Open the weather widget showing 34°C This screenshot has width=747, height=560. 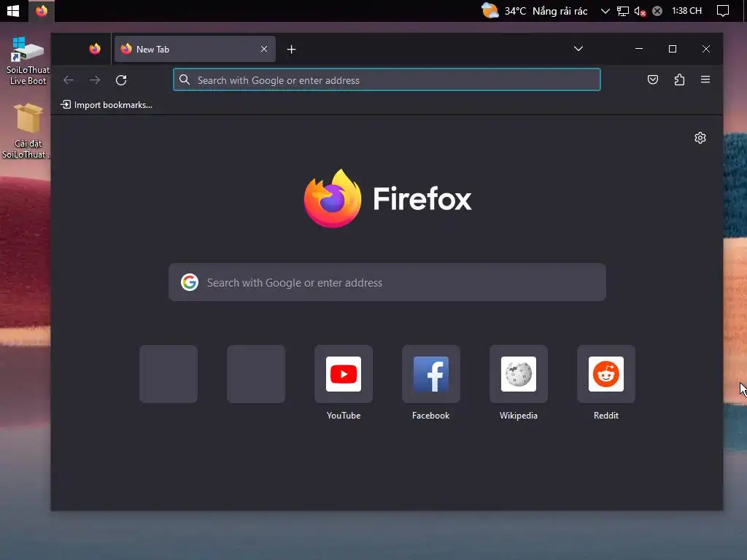coord(535,10)
